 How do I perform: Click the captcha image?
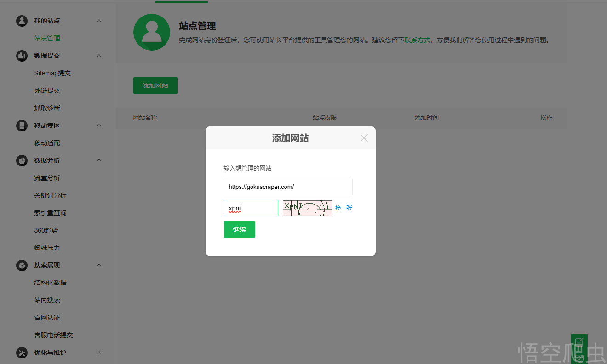point(307,208)
